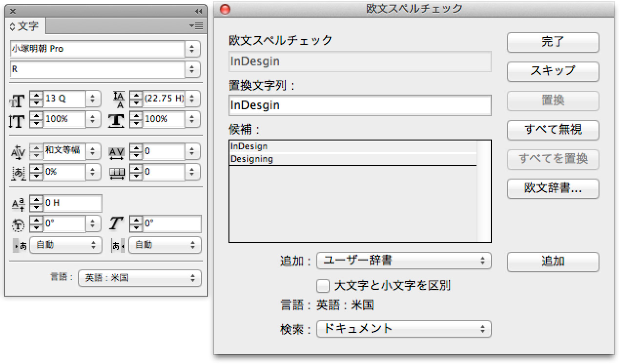Click the leading icon
This screenshot has height=364, width=620.
(120, 99)
